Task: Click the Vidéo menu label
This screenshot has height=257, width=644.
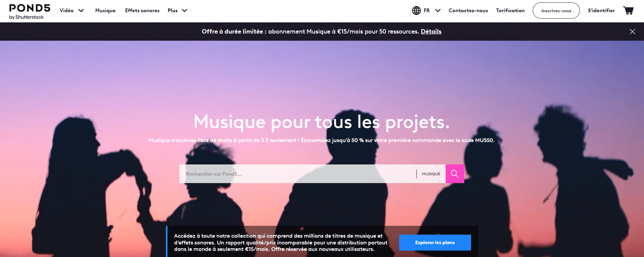Action: (66, 11)
